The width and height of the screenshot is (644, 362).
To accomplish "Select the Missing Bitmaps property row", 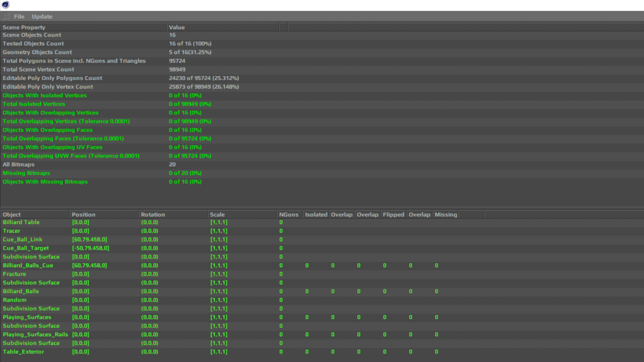I will coord(26,173).
